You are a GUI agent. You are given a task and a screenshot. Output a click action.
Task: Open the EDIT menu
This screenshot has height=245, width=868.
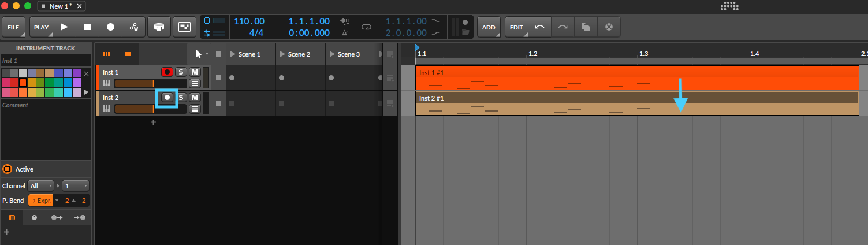[x=516, y=27]
